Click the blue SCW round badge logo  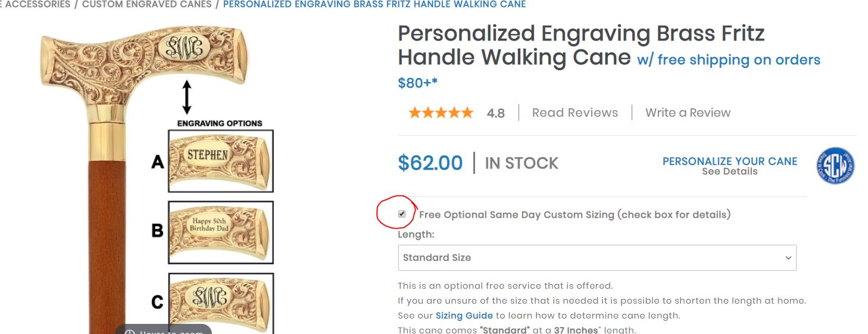pyautogui.click(x=835, y=166)
